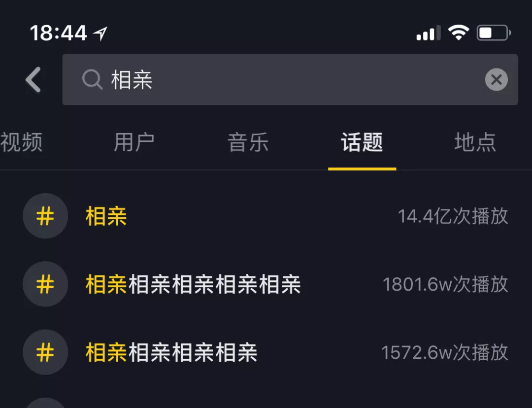Tap hashtag icon beside first 相亲 topic
This screenshot has width=532, height=408.
[x=45, y=216]
